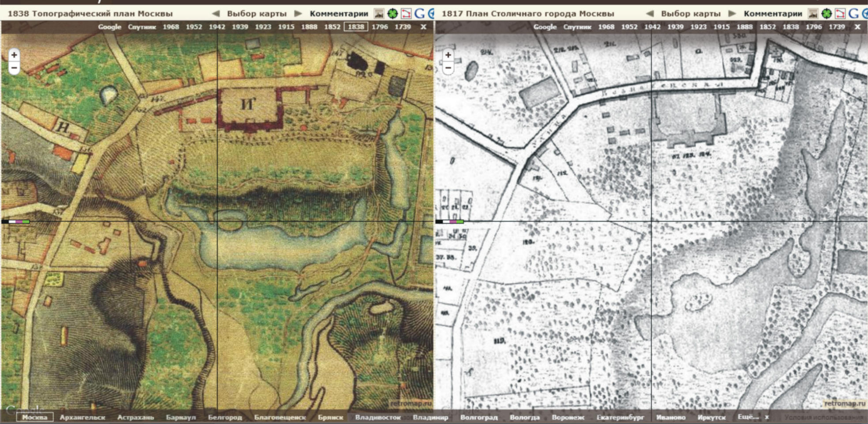The height and width of the screenshot is (424, 868).
Task: Select year 1739 in 1817 panel
Action: point(837,27)
